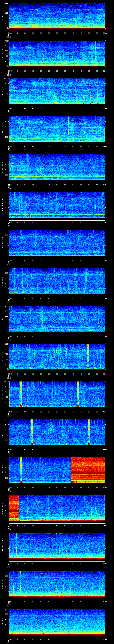Click the 19:40:00 start time label
This screenshot has height=644, width=114.
[9, 450]
